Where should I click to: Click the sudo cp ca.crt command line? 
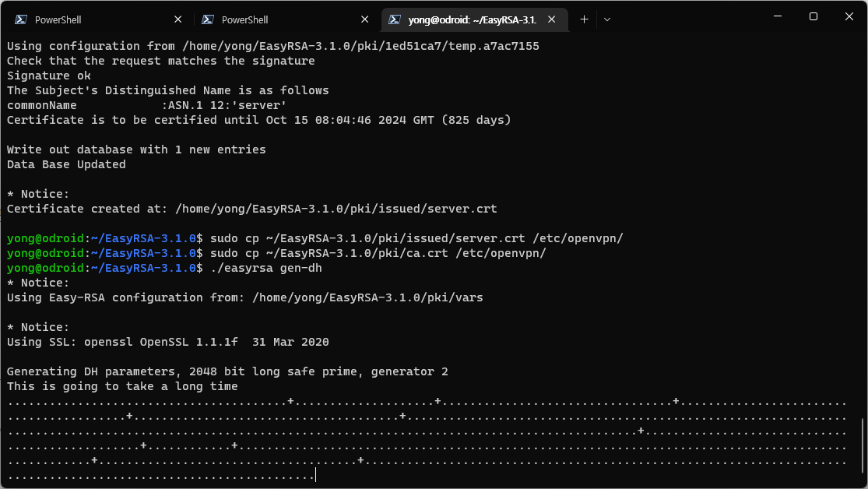tap(277, 253)
